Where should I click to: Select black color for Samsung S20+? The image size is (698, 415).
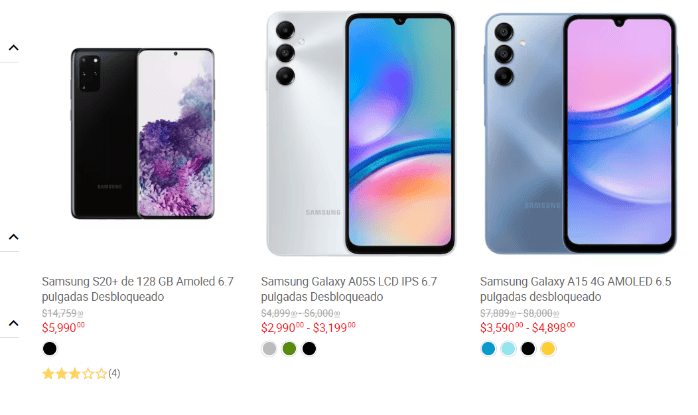[50, 349]
